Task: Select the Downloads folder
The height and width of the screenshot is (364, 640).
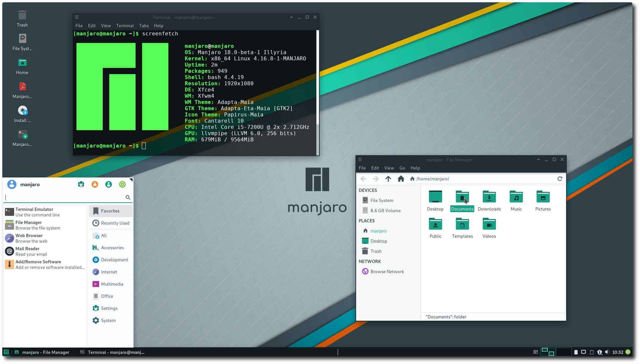Action: pyautogui.click(x=489, y=201)
